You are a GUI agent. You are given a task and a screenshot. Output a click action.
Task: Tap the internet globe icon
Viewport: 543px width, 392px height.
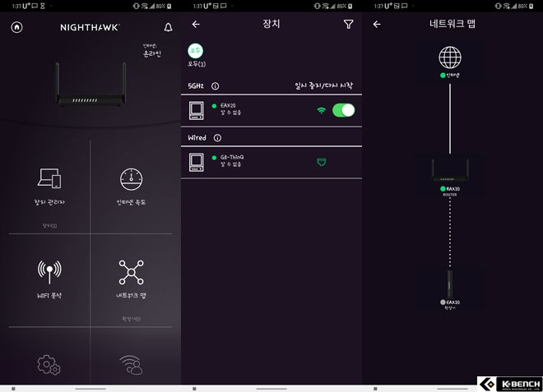point(450,58)
